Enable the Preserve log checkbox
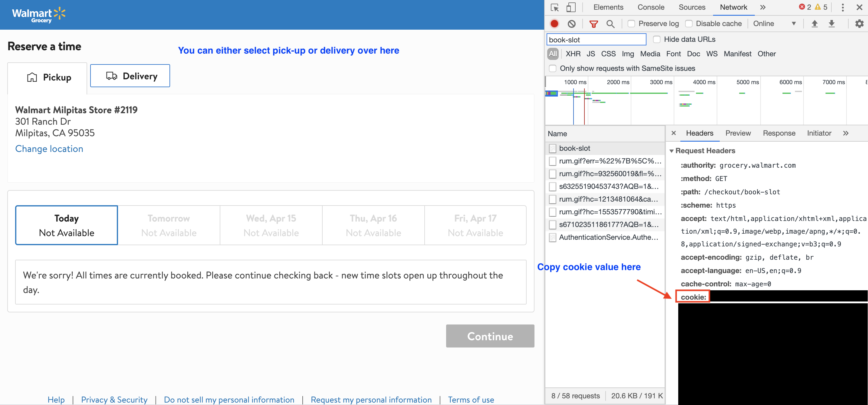868x405 pixels. click(631, 24)
